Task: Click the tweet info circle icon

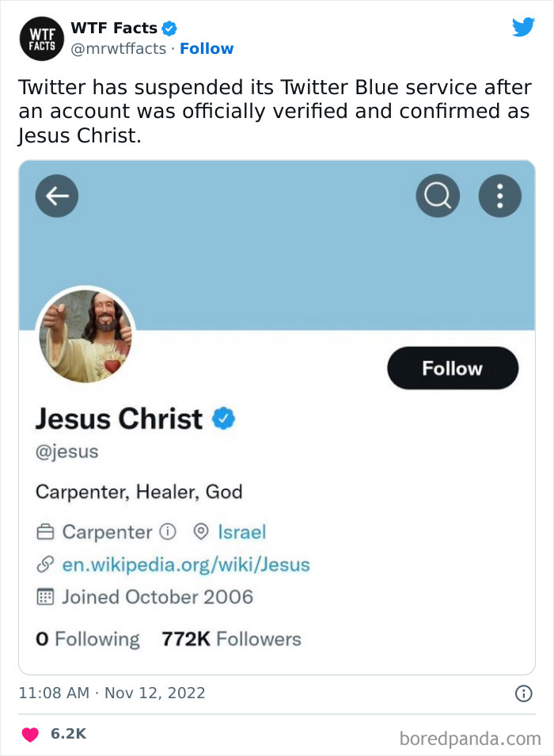Action: click(523, 693)
